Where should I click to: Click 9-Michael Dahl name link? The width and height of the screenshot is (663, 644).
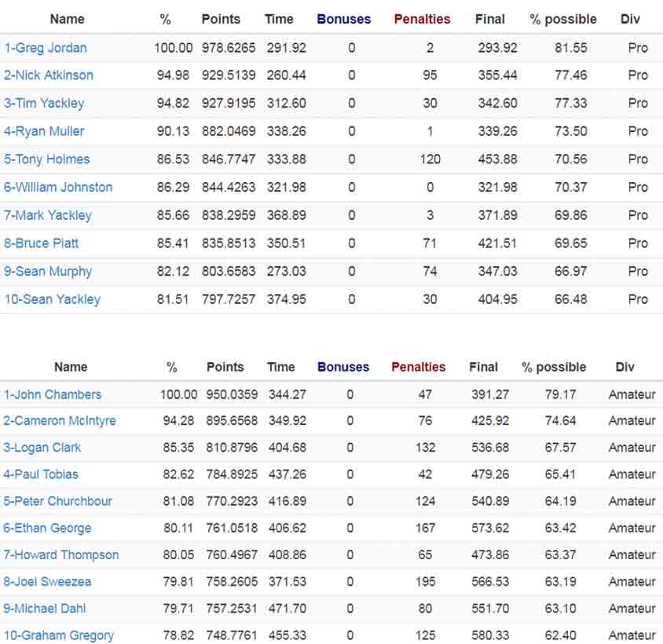tap(45, 609)
